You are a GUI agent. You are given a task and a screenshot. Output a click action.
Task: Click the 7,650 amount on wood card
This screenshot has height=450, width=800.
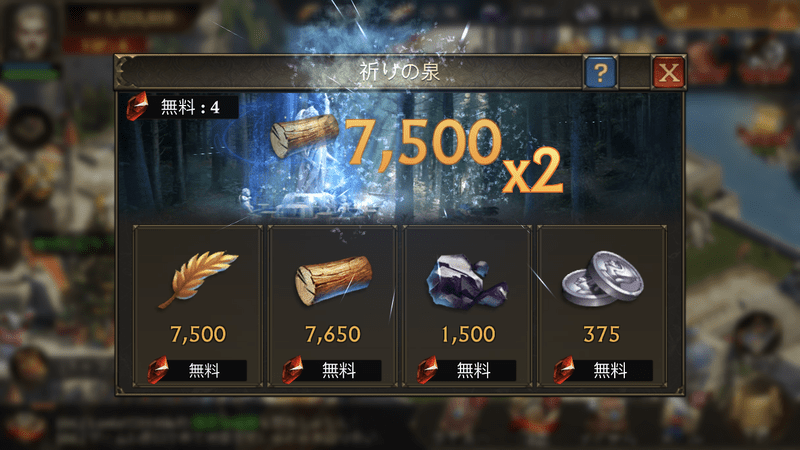[333, 335]
